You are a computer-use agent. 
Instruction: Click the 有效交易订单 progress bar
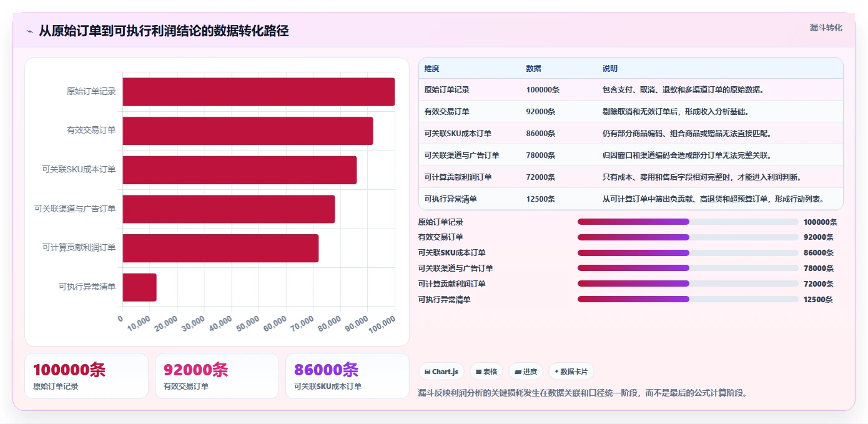[688, 237]
